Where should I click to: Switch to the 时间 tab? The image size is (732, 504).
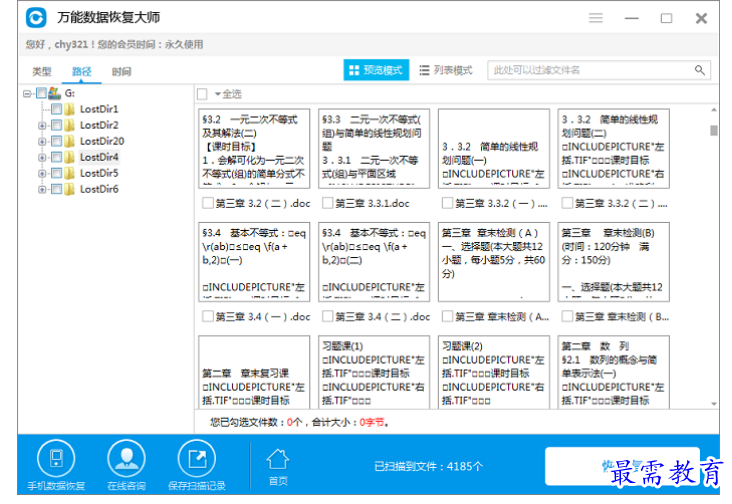(121, 71)
